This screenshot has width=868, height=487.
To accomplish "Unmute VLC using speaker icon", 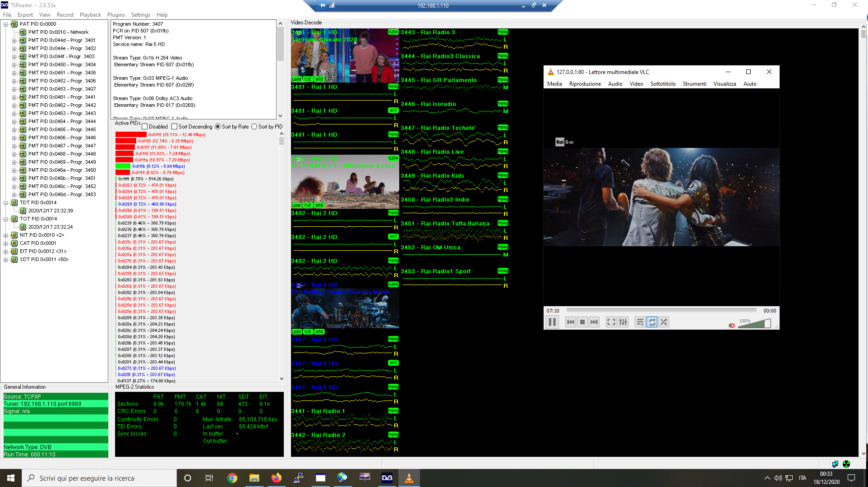I will [731, 325].
